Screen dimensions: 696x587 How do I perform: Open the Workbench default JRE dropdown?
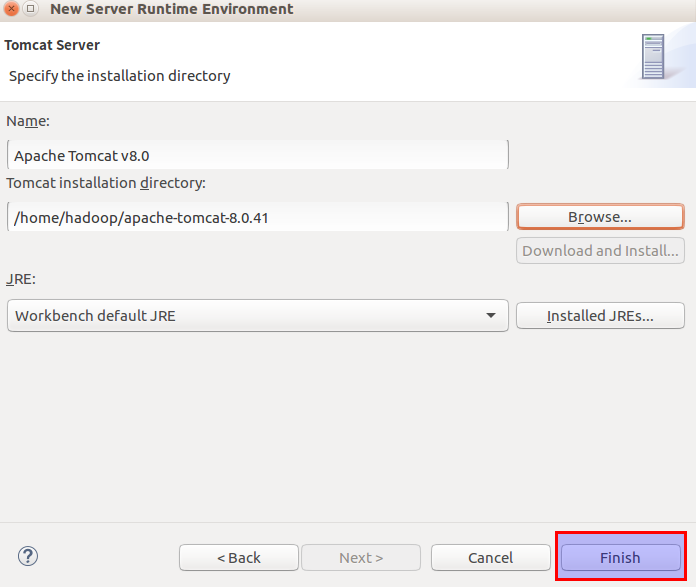pyautogui.click(x=257, y=316)
